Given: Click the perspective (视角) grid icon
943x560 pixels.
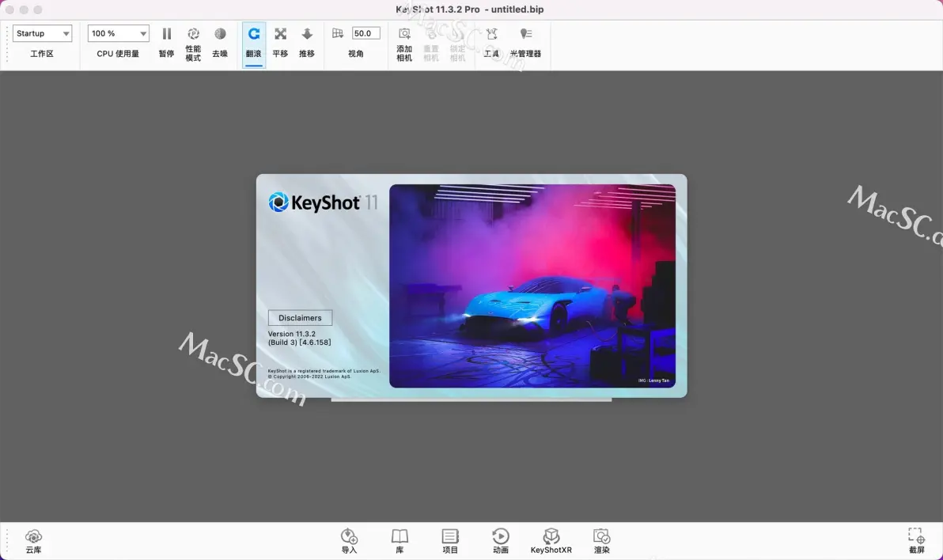Looking at the screenshot, I should coord(338,33).
